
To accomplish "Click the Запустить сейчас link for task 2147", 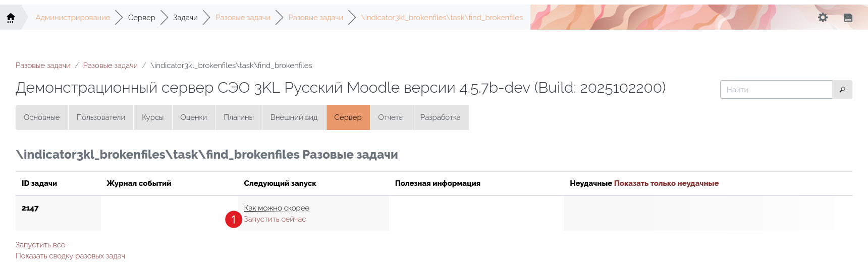I will (275, 219).
